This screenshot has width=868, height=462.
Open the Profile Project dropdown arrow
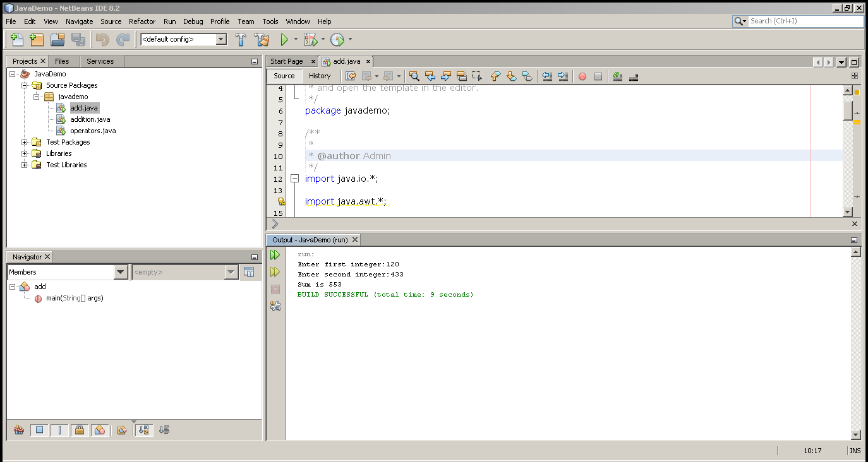click(350, 39)
